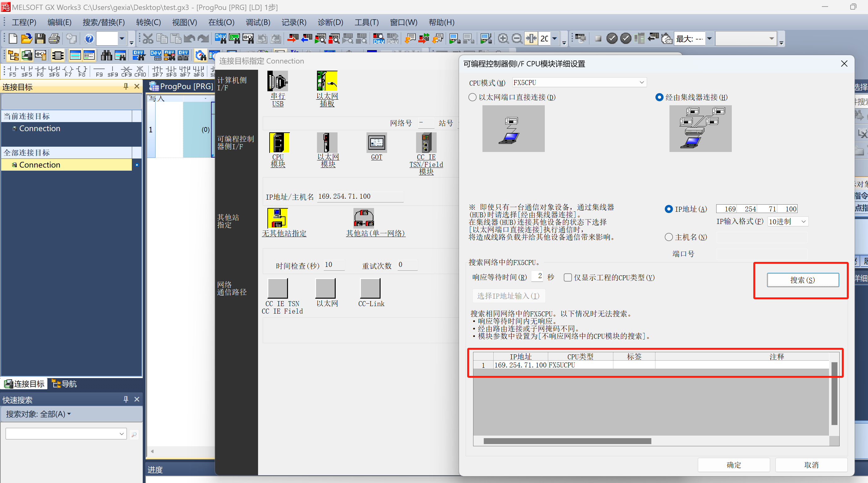This screenshot has width=868, height=483.
Task: Open the 工具(T) menu
Action: [367, 22]
